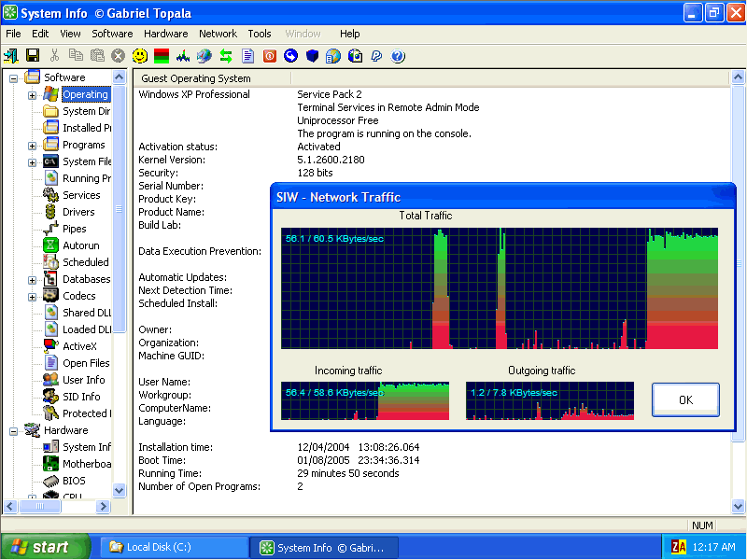Click the tree panel's vertical scrollbar down arrow
The image size is (747, 560).
click(x=120, y=489)
